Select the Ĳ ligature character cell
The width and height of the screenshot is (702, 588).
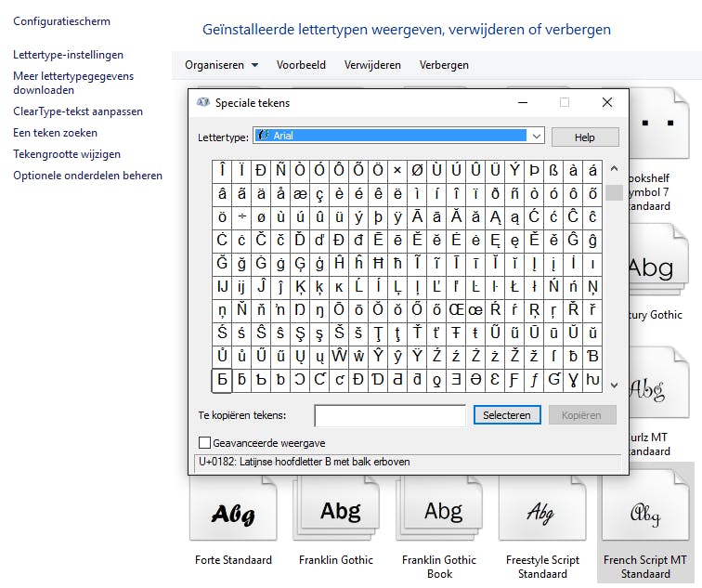(222, 287)
